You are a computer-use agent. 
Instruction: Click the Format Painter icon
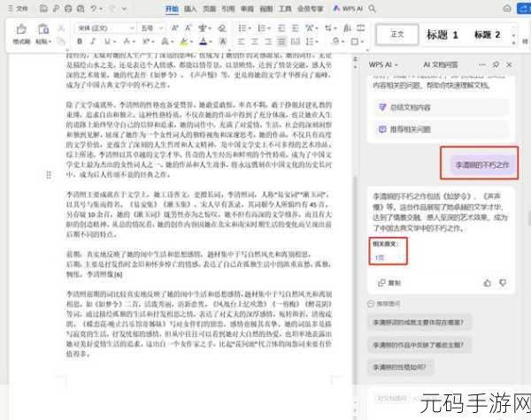21,29
